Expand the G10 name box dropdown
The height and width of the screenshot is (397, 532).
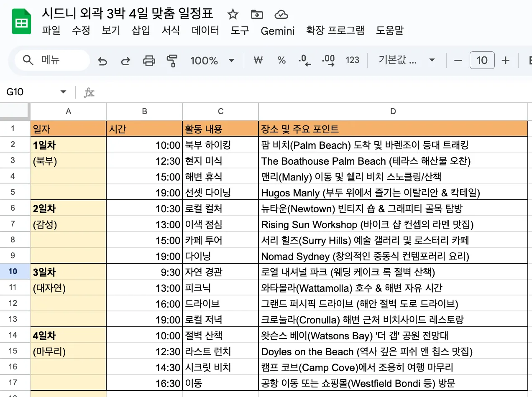coord(64,92)
